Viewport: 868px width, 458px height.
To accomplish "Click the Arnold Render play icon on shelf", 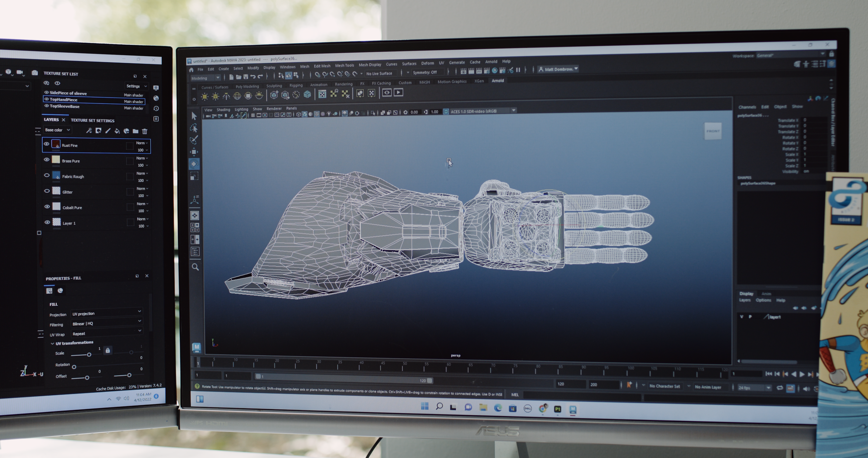I will (398, 93).
